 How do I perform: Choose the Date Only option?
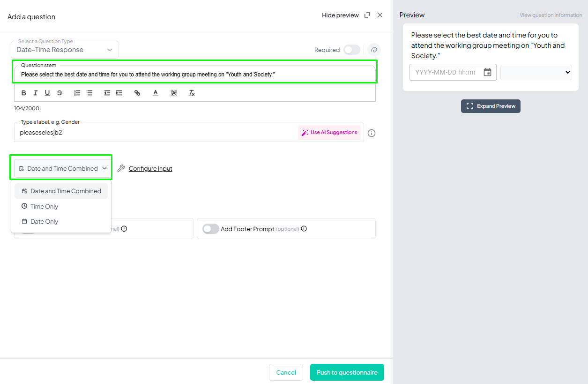(x=61, y=221)
